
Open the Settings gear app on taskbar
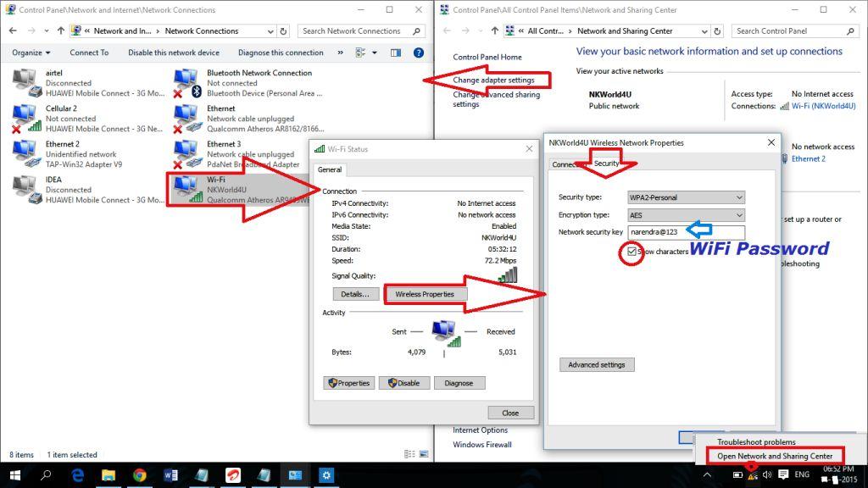(326, 474)
